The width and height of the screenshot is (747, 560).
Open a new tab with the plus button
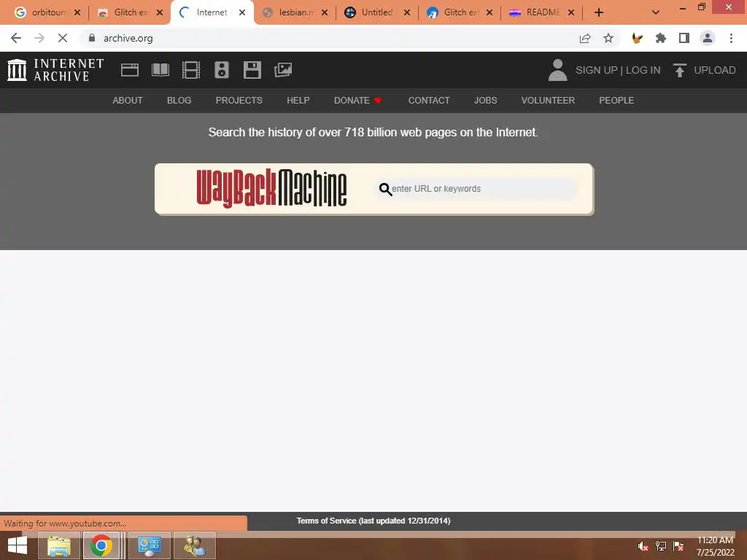coord(599,12)
